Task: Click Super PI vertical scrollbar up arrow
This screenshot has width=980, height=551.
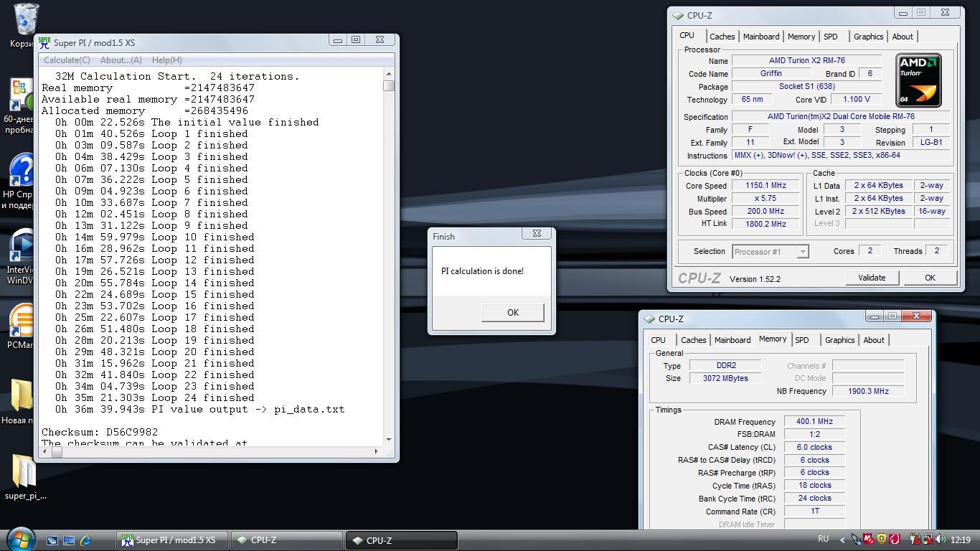Action: tap(389, 74)
